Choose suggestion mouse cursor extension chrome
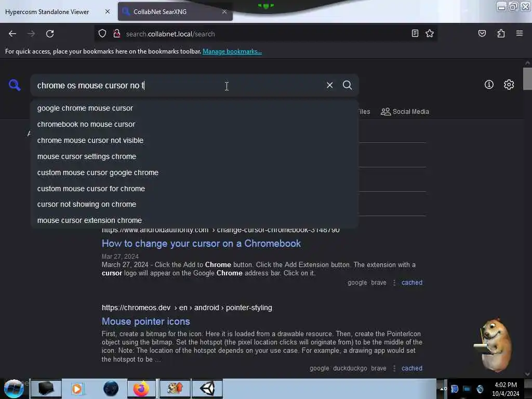 click(194, 220)
